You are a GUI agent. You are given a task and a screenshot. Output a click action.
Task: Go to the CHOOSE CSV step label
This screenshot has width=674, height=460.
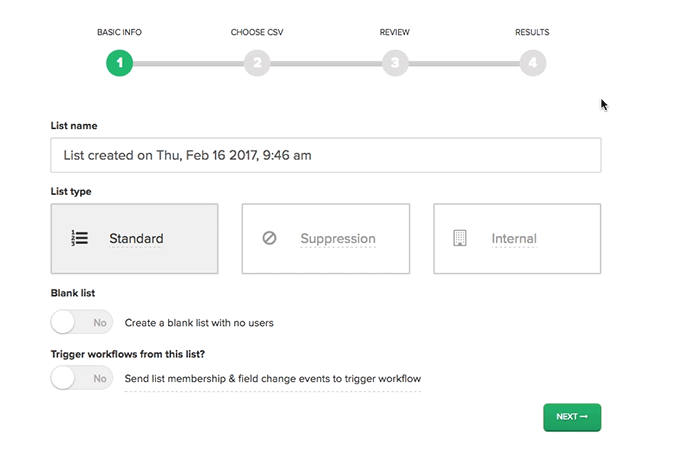pos(257,32)
